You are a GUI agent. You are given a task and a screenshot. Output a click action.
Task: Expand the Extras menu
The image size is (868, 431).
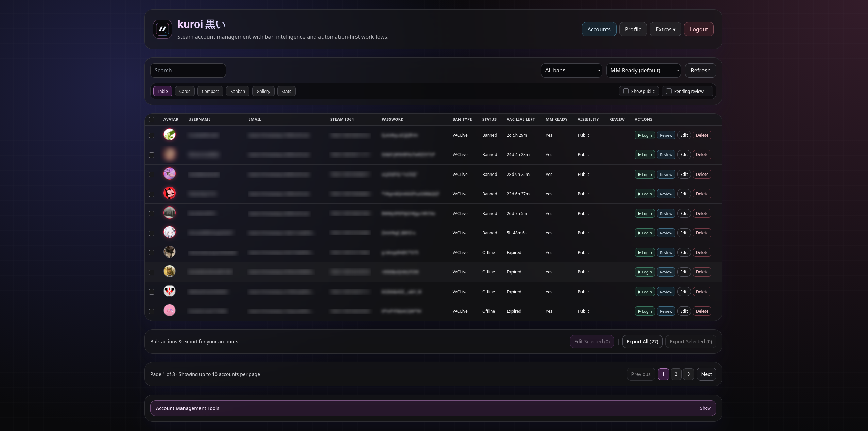click(665, 29)
